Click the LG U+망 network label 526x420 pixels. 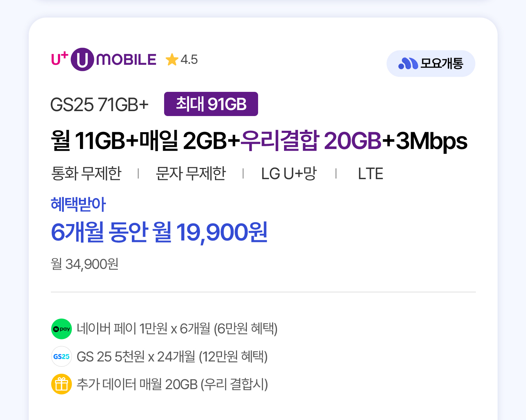[289, 174]
